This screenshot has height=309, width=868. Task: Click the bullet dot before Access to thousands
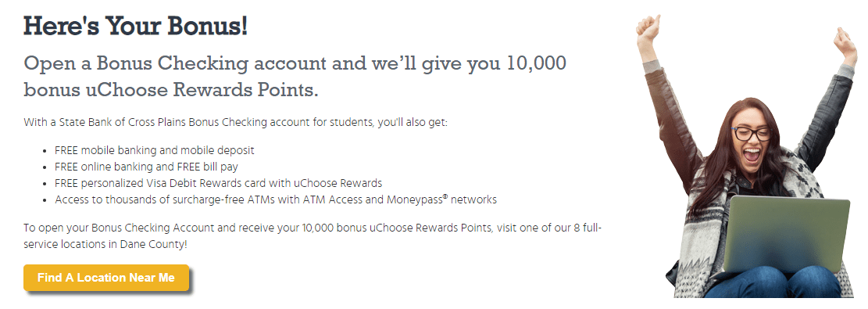(x=45, y=200)
